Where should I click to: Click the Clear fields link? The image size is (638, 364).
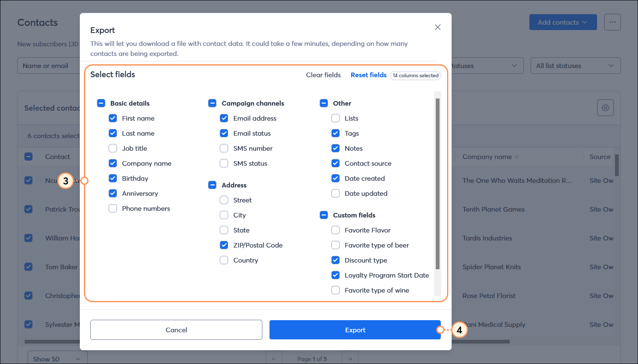click(323, 75)
